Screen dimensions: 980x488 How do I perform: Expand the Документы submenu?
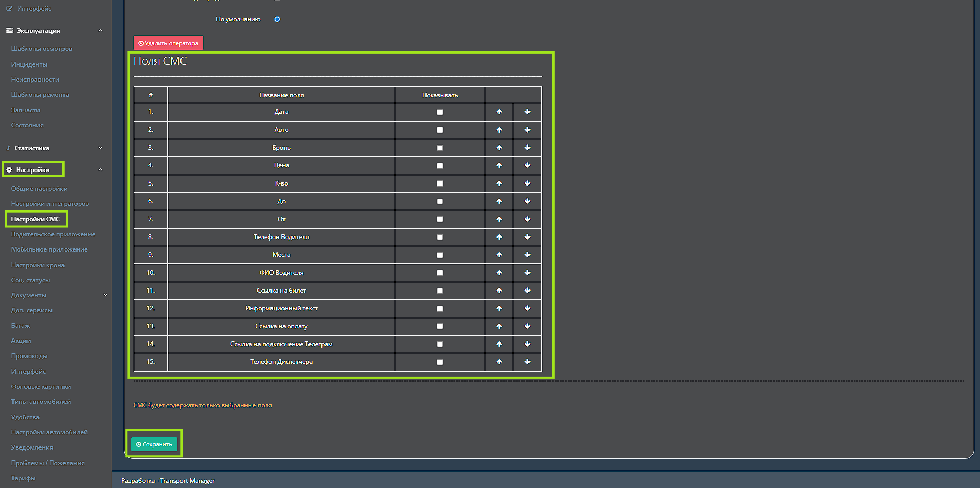[105, 295]
